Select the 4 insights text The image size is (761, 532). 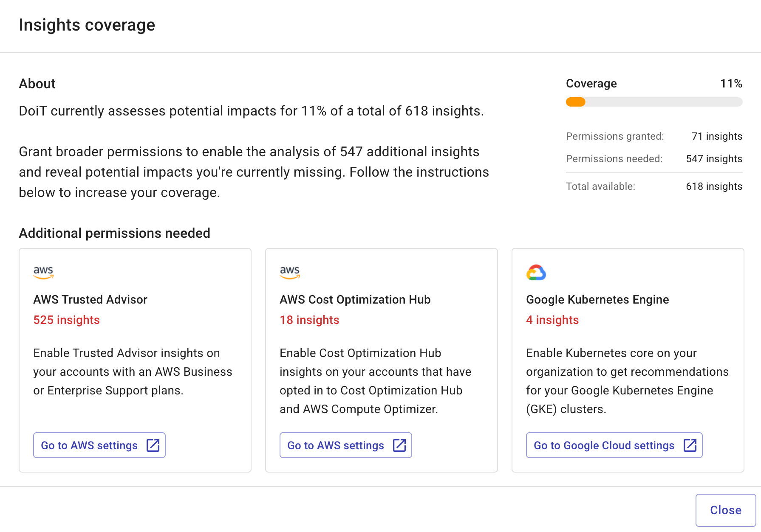[x=552, y=320]
